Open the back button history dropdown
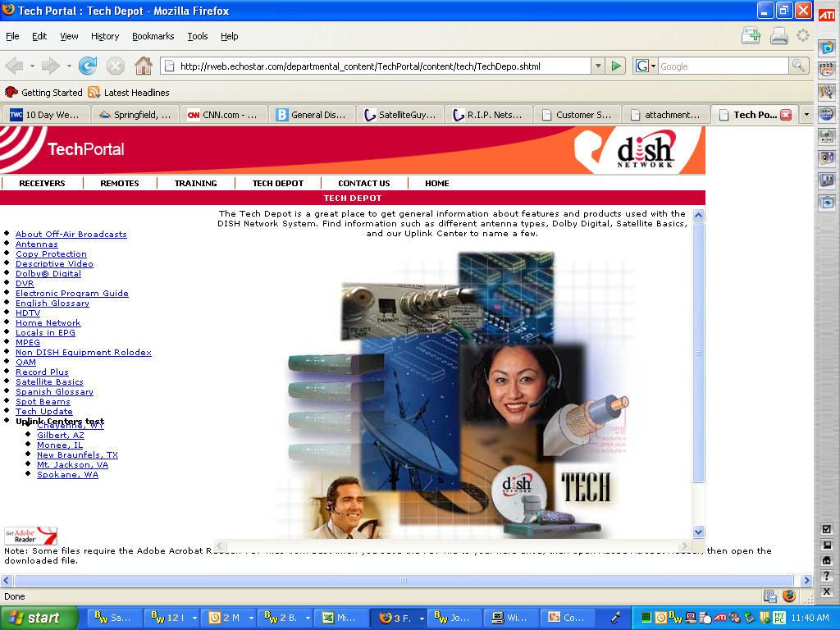Image resolution: width=840 pixels, height=630 pixels. coord(32,66)
